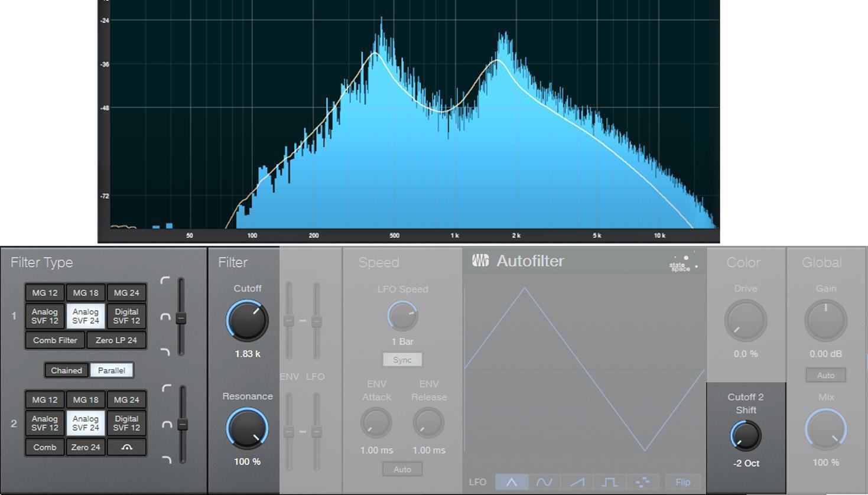
Task: Select MG 18 filter type for Filter 2
Action: [84, 399]
